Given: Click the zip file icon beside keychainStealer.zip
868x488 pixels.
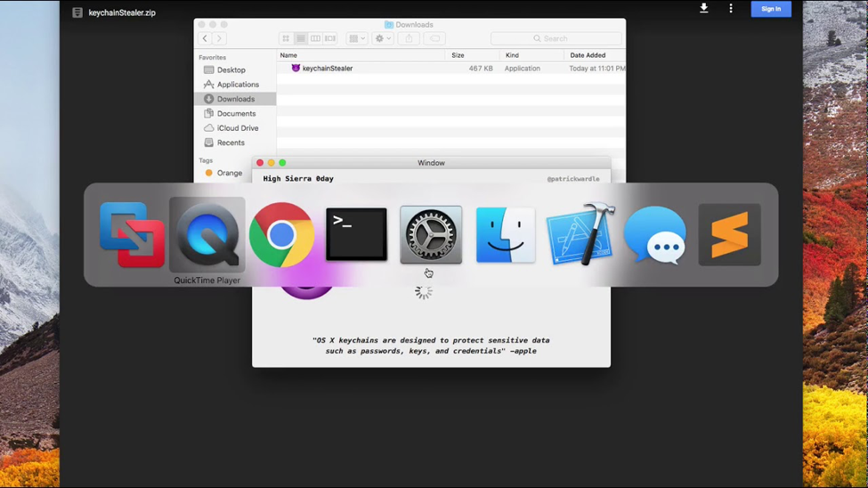Looking at the screenshot, I should click(77, 12).
